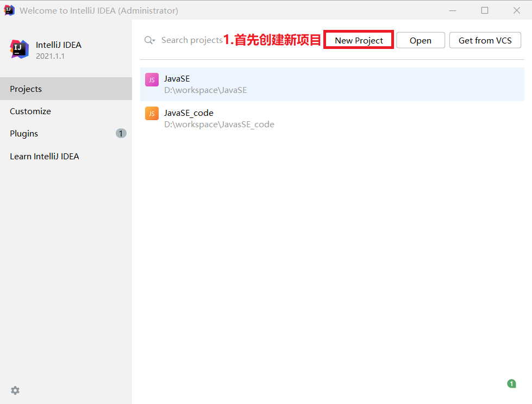The width and height of the screenshot is (532, 404).
Task: Click the New Project button
Action: (x=359, y=40)
